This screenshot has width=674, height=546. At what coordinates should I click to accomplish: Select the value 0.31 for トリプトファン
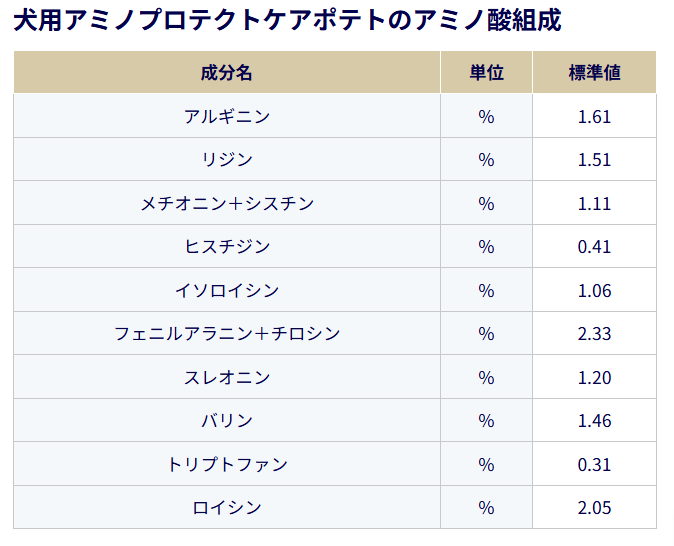click(594, 465)
